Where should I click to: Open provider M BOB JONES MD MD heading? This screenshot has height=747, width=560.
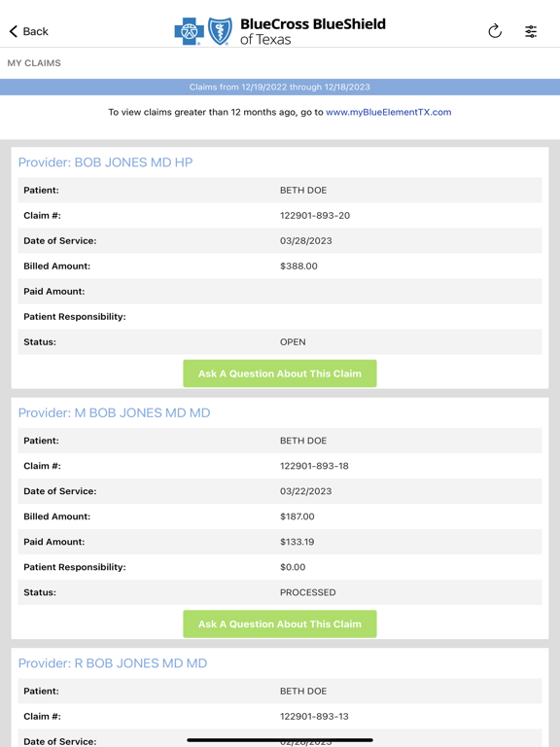pyautogui.click(x=115, y=413)
